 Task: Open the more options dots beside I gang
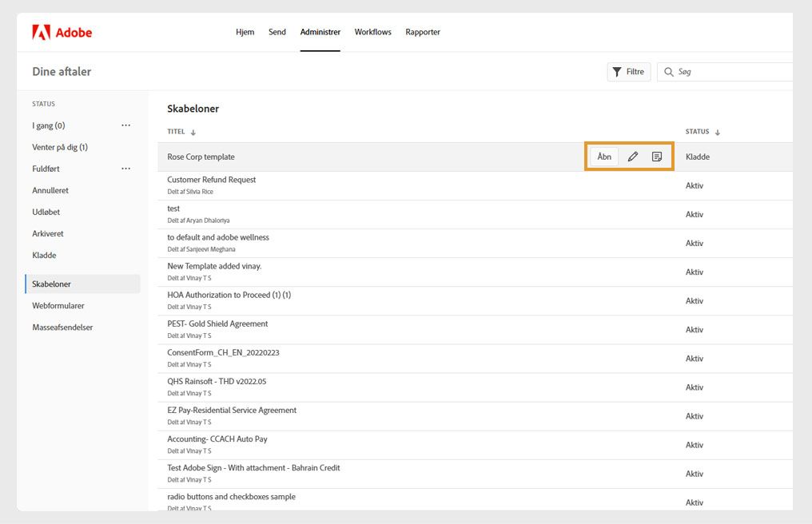125,125
